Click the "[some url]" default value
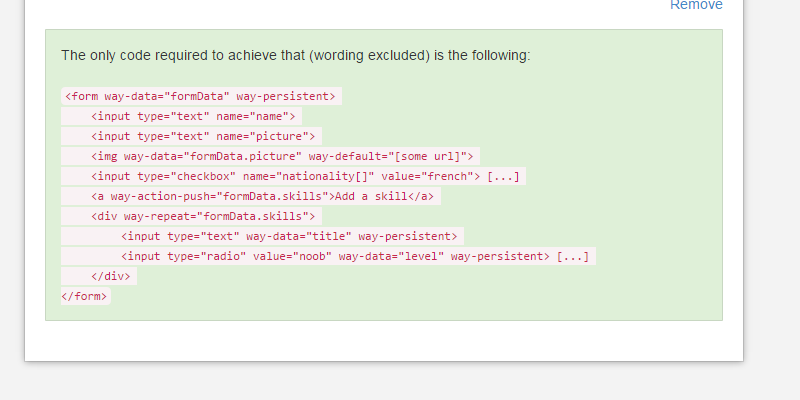This screenshot has width=800, height=400. 430,156
